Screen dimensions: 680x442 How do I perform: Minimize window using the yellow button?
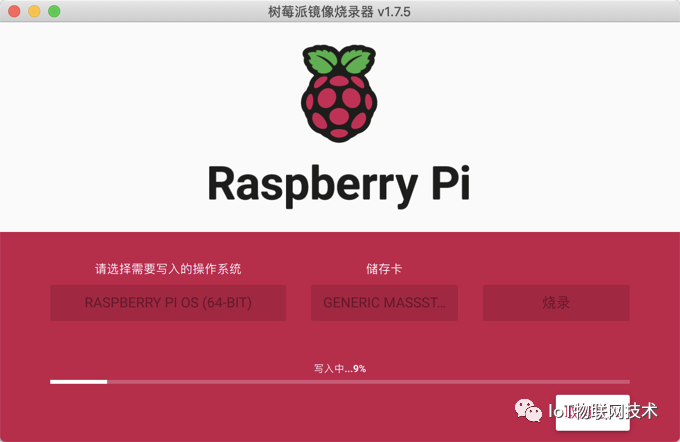point(34,11)
